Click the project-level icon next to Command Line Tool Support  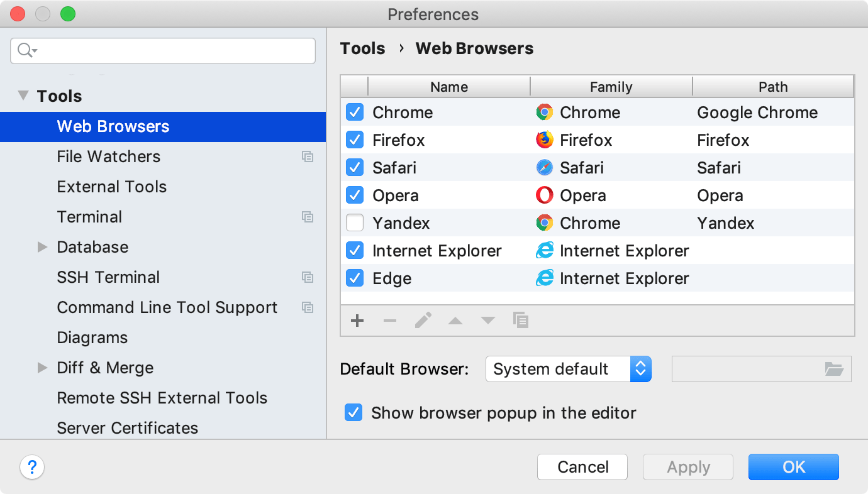pos(308,307)
